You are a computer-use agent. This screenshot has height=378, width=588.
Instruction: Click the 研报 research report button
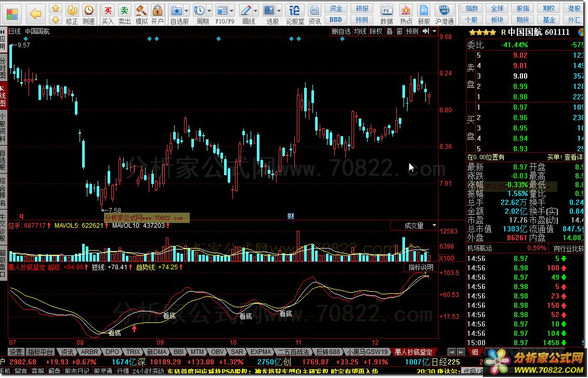(362, 8)
